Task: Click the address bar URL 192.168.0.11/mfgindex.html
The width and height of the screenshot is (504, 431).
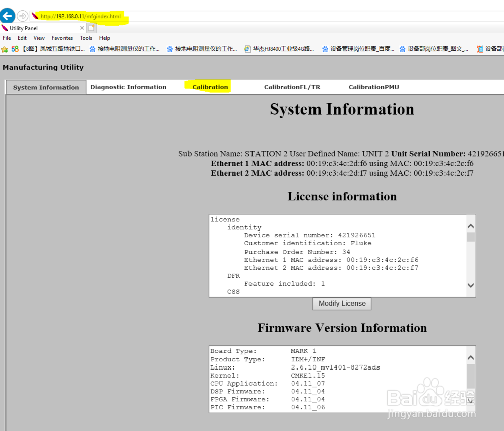Action: click(81, 16)
